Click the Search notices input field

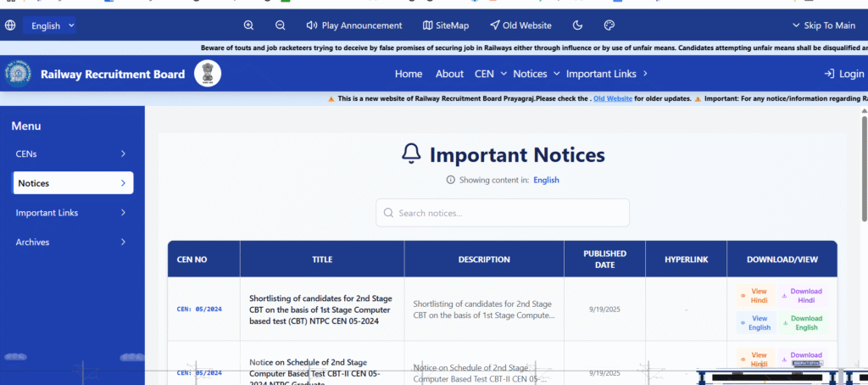click(x=503, y=213)
